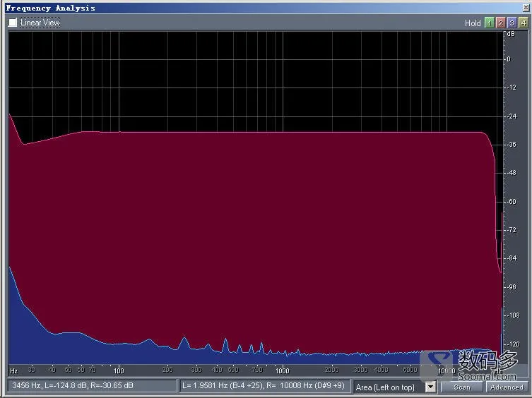The image size is (532, 398).
Task: Click the 100 Hz label on axis
Action: click(119, 370)
